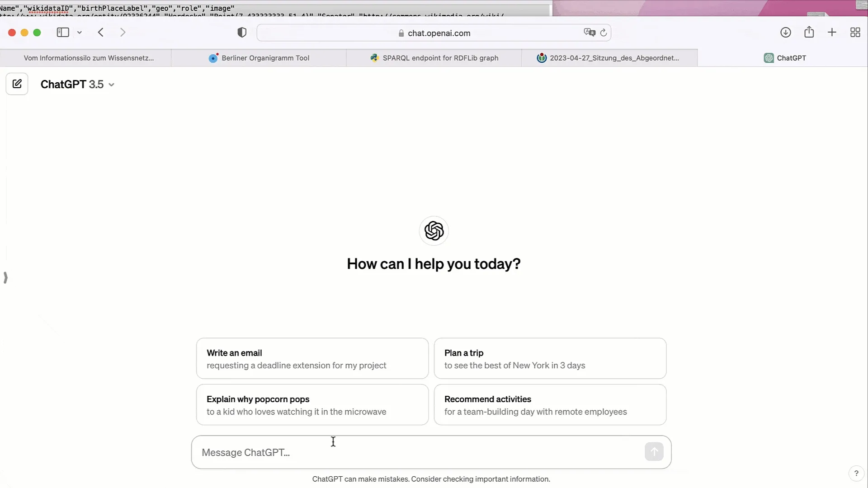Image resolution: width=868 pixels, height=488 pixels.
Task: Expand the sidebar panel toggle arrow
Action: [x=6, y=277]
